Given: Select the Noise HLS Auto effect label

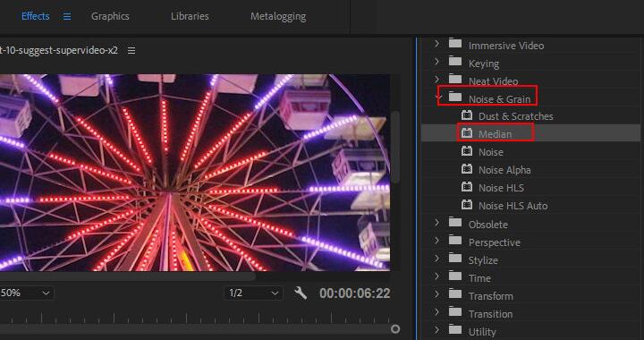Looking at the screenshot, I should (x=513, y=206).
